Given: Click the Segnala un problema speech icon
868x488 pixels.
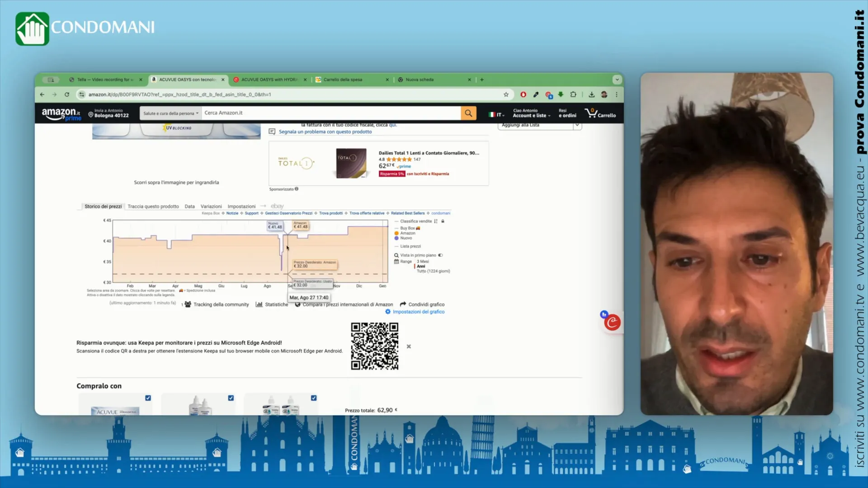Looking at the screenshot, I should (x=272, y=131).
